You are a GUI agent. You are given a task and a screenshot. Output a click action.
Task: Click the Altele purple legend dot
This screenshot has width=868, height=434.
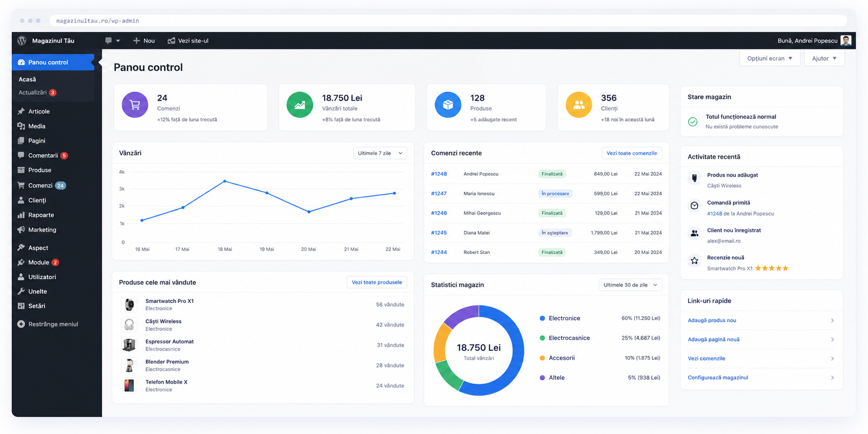pyautogui.click(x=542, y=378)
